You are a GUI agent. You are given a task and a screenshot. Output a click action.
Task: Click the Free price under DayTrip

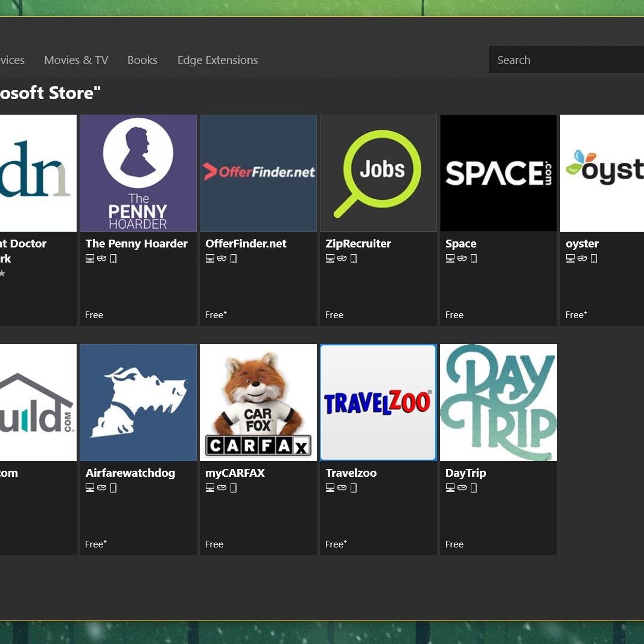tap(454, 544)
